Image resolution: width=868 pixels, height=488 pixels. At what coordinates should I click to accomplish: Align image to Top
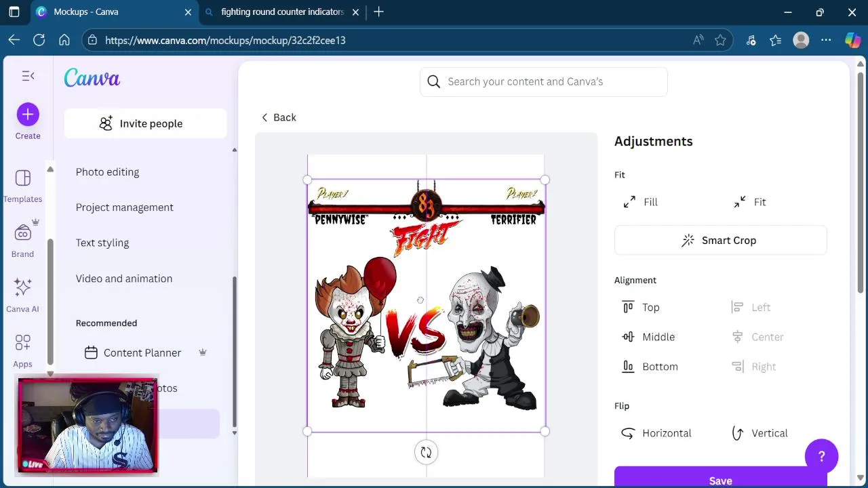click(x=641, y=308)
